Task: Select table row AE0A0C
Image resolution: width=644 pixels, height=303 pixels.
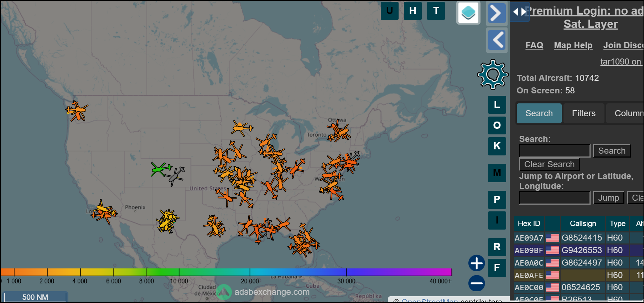Action: pos(579,263)
